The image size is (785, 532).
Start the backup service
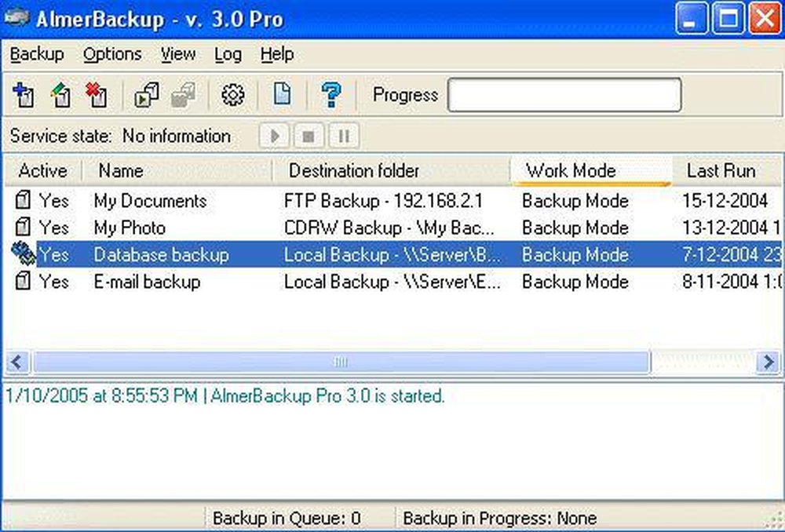pos(274,136)
